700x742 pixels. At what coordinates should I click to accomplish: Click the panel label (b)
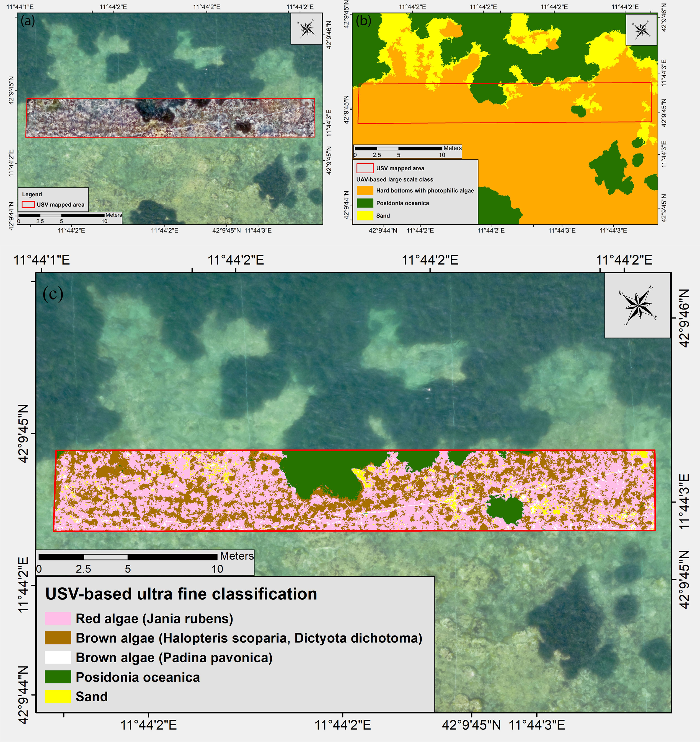click(x=364, y=21)
